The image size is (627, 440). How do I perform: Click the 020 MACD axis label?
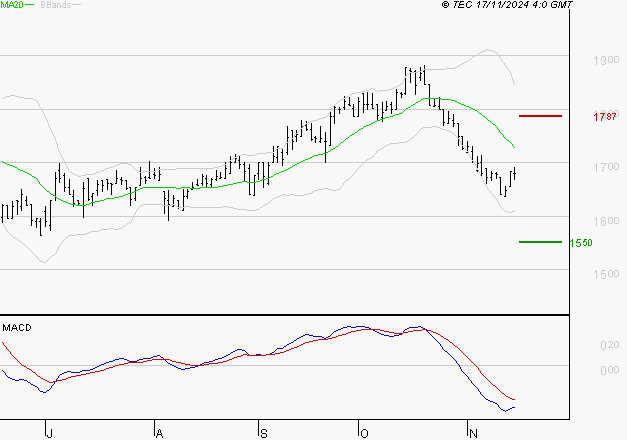tap(610, 345)
